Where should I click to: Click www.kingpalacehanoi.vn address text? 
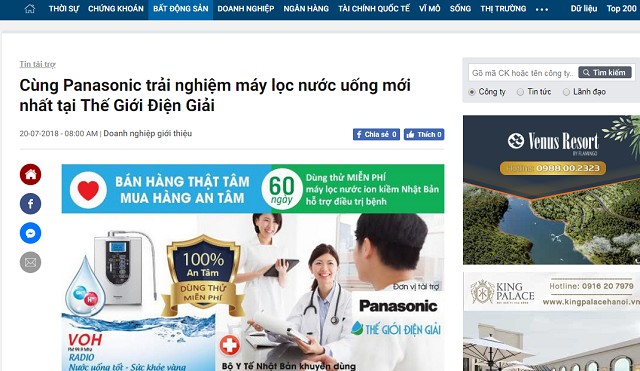(591, 302)
